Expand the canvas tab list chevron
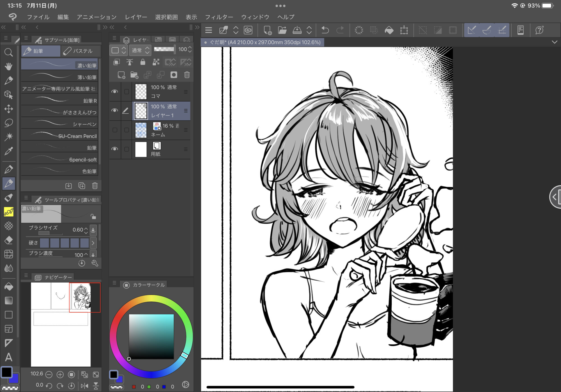 [x=554, y=42]
